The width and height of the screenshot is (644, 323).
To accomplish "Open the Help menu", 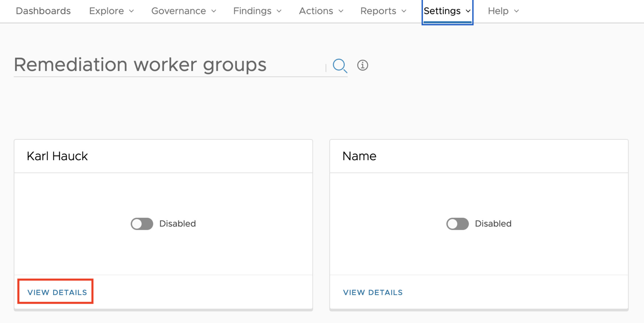I will coord(503,11).
